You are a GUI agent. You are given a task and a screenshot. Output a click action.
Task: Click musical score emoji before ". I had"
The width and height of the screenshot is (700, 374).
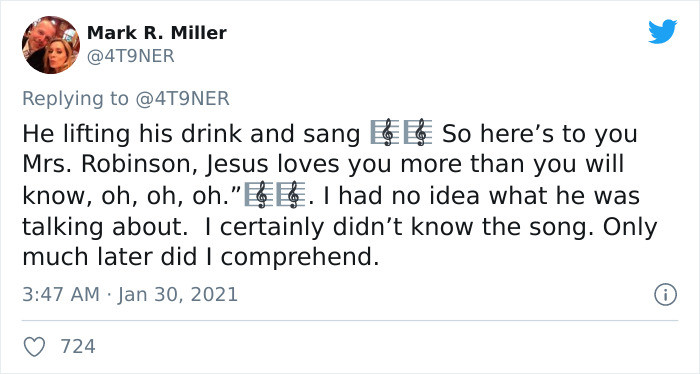point(291,195)
